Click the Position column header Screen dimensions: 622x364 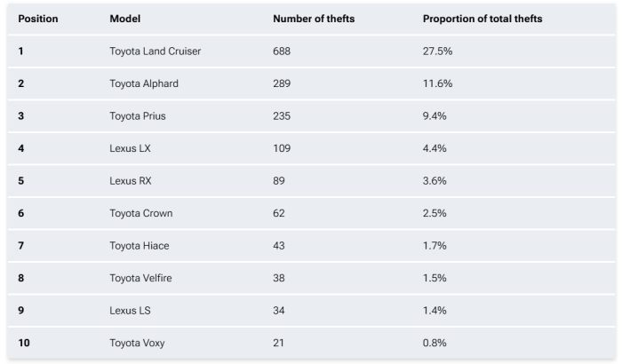[39, 19]
